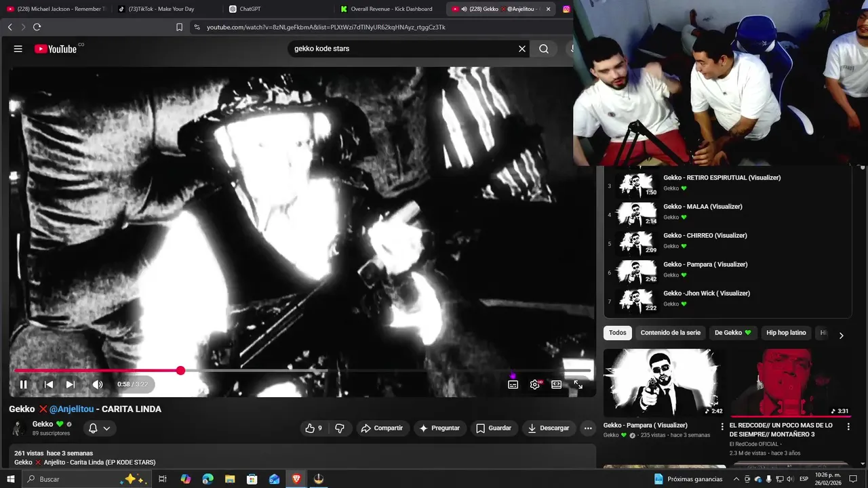This screenshot has width=868, height=488.
Task: Mute the video volume speaker icon
Action: tap(98, 384)
